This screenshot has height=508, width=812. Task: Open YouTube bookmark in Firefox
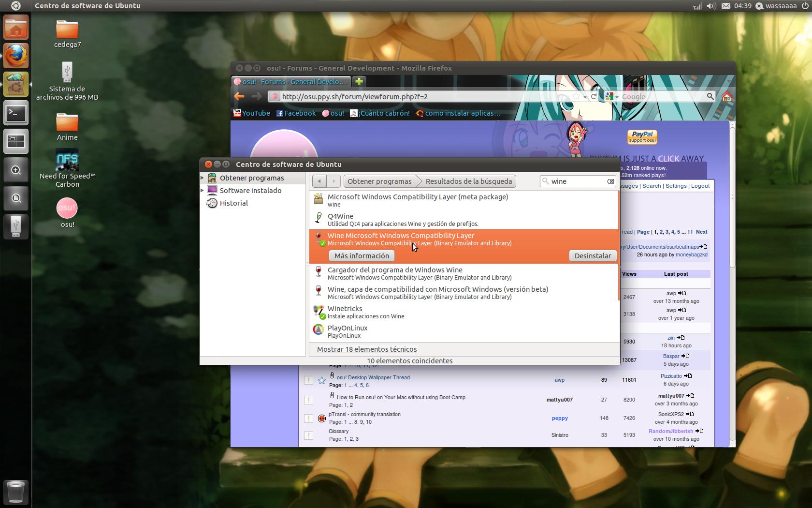[252, 113]
